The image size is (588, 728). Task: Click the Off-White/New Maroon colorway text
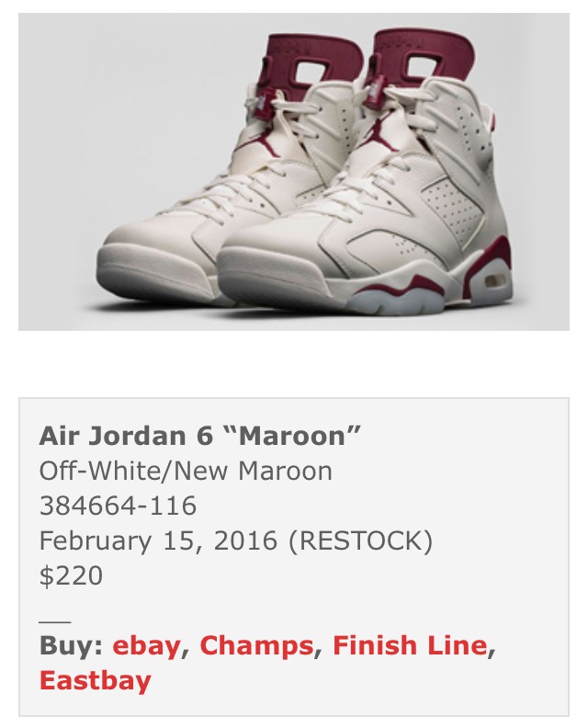click(186, 471)
